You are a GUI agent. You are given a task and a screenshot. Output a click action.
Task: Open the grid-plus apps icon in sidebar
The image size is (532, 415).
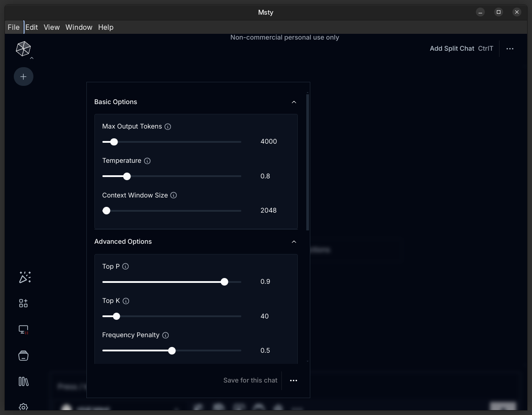coord(23,303)
